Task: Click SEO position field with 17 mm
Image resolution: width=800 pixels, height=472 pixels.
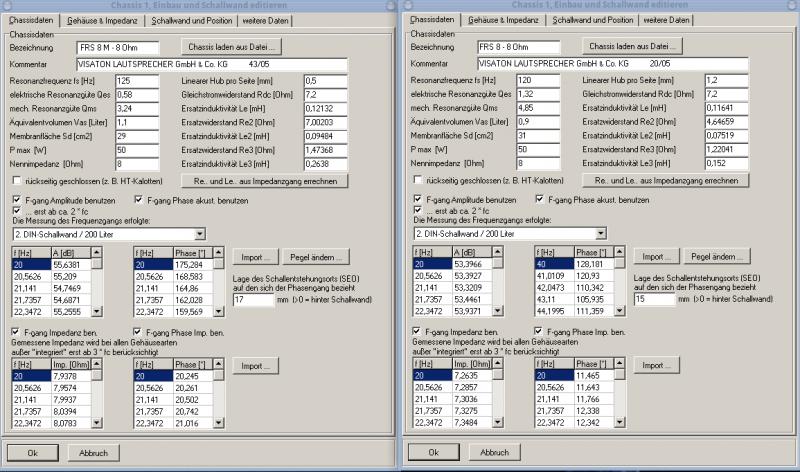Action: pos(254,300)
